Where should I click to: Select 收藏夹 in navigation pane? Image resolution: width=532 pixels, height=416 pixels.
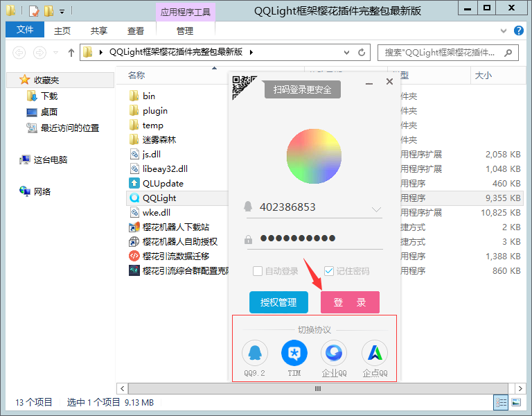coord(60,80)
